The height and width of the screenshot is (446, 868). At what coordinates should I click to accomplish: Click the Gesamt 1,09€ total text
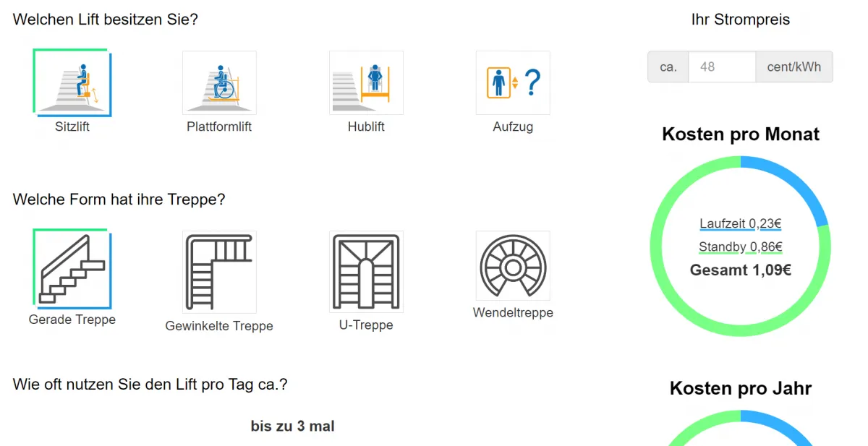click(x=741, y=270)
